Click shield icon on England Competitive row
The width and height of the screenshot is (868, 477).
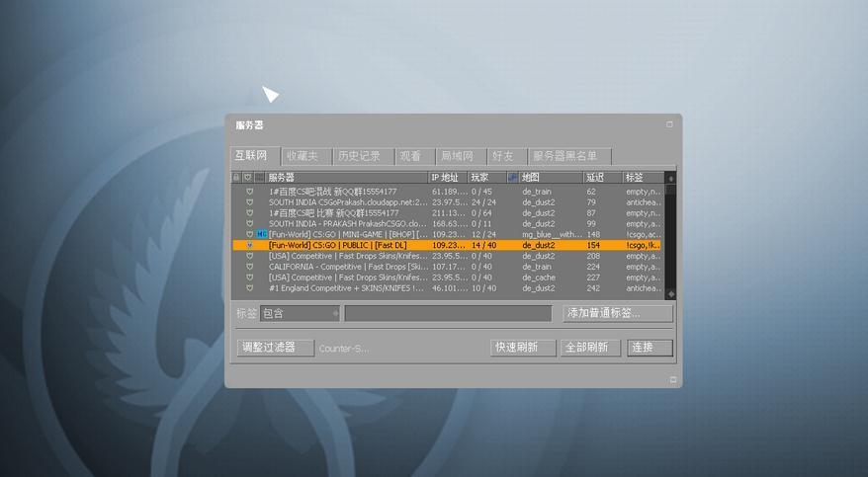(x=249, y=288)
